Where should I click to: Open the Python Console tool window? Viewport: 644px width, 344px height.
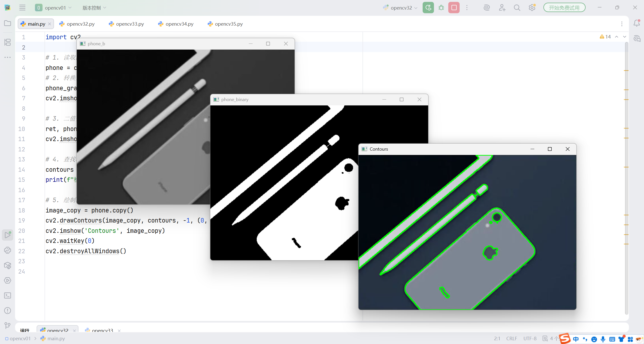tap(8, 250)
